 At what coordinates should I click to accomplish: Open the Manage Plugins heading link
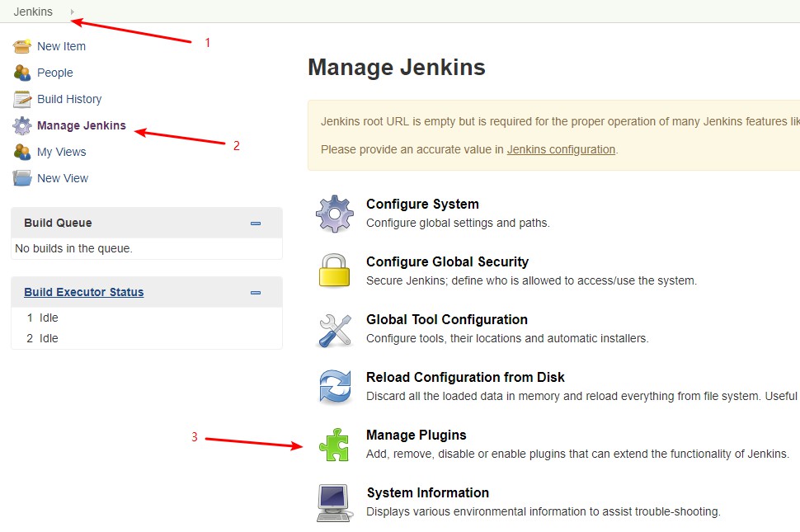point(416,435)
